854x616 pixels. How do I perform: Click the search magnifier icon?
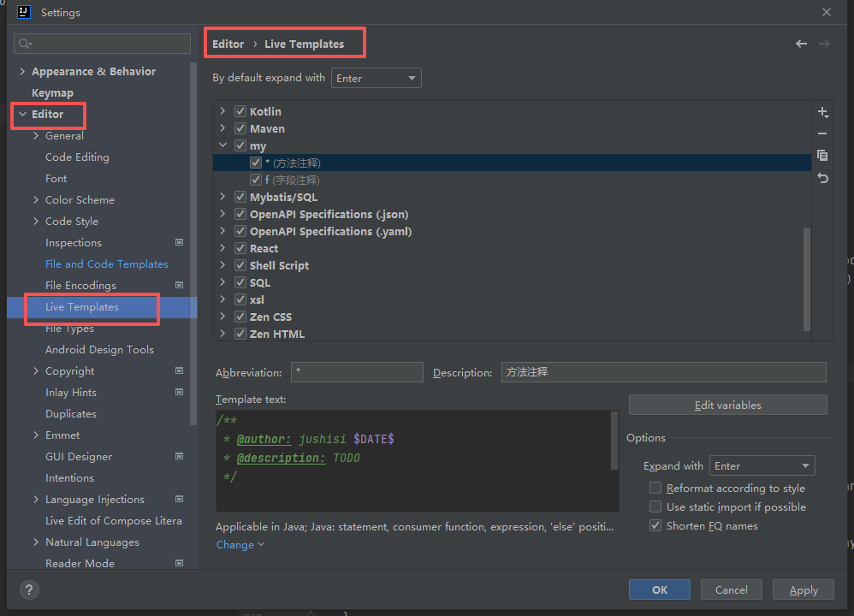tap(25, 44)
